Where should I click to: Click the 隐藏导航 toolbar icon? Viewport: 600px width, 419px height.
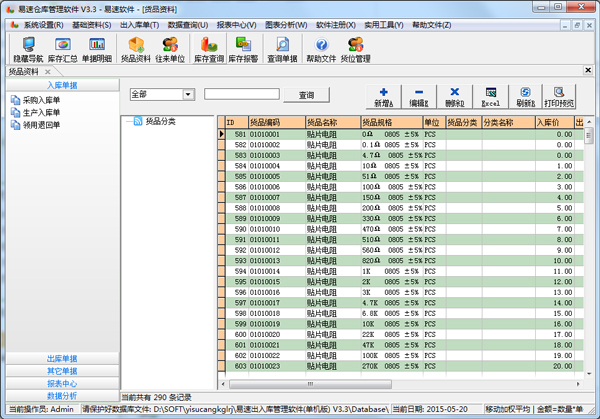pos(26,49)
